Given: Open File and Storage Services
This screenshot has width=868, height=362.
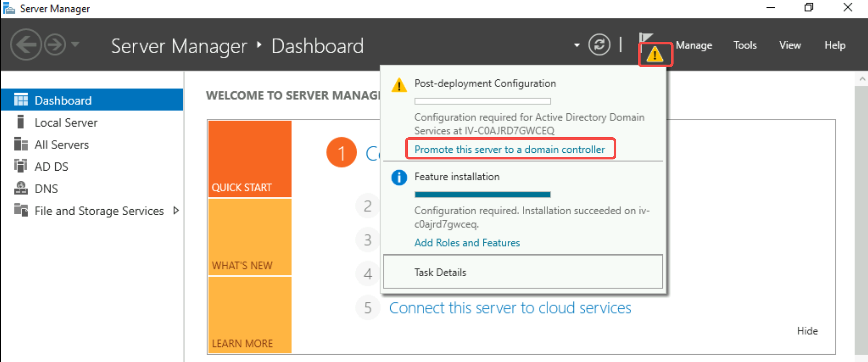Looking at the screenshot, I should coord(92,211).
